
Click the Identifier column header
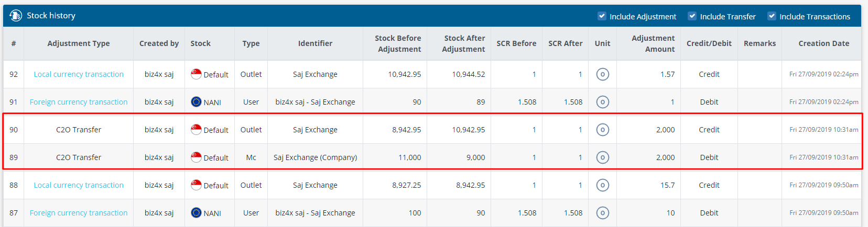[x=315, y=43]
